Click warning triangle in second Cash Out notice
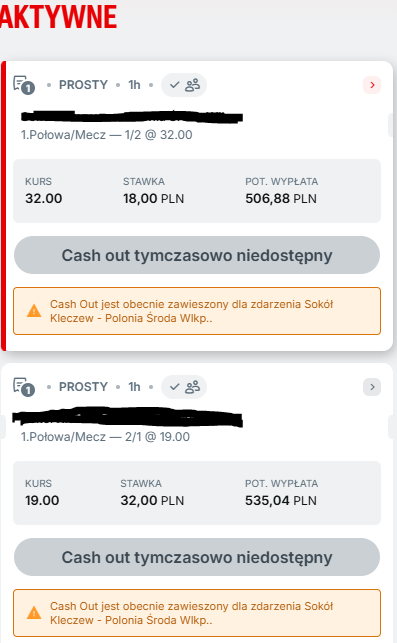The width and height of the screenshot is (397, 643). tap(34, 613)
